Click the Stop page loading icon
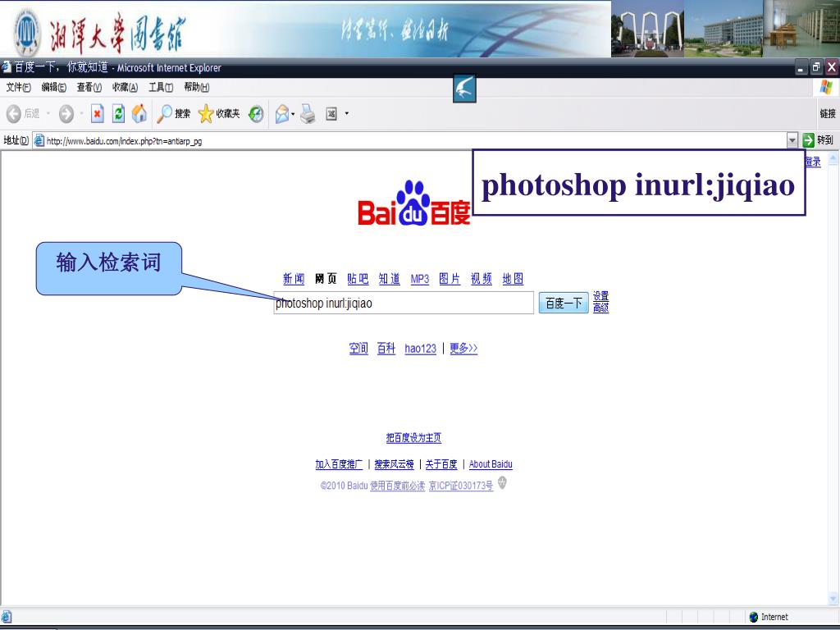This screenshot has width=840, height=630. [97, 113]
